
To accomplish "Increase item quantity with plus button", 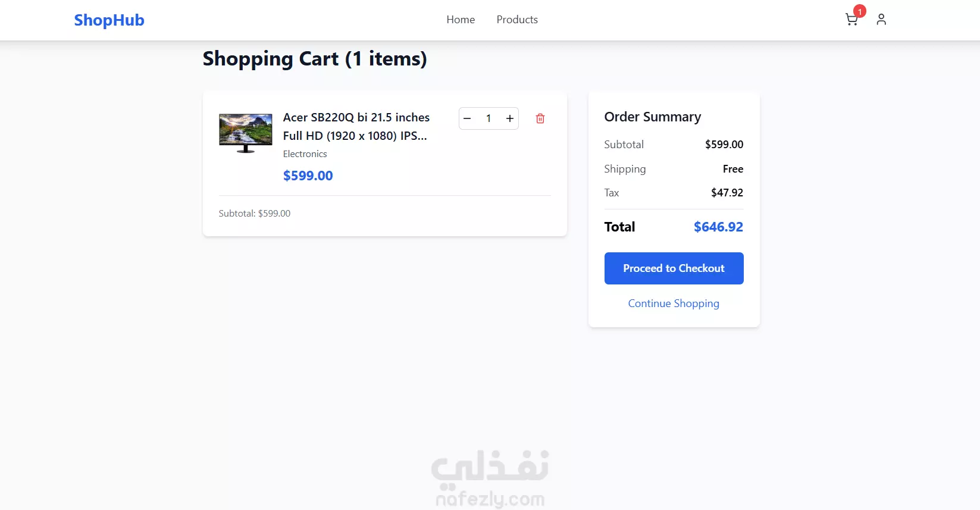I will pos(510,118).
